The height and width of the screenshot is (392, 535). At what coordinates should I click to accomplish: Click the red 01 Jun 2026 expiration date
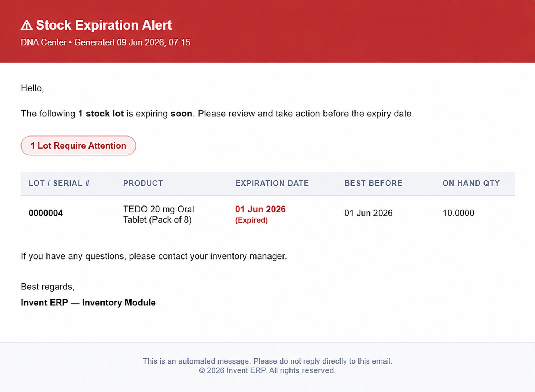260,209
